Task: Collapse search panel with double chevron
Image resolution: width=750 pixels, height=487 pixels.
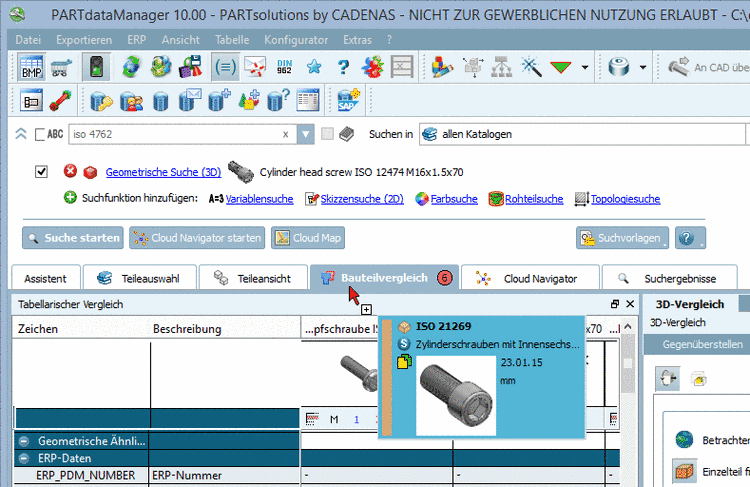Action: 21,134
